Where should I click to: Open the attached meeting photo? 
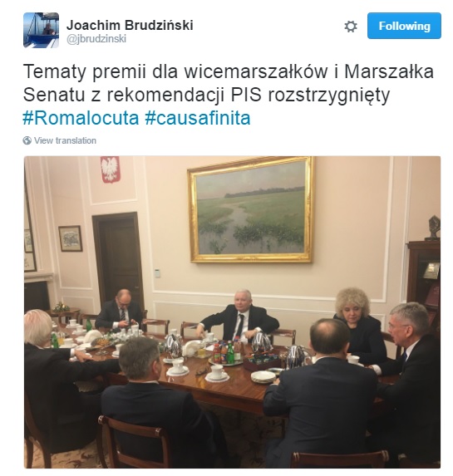point(232,312)
